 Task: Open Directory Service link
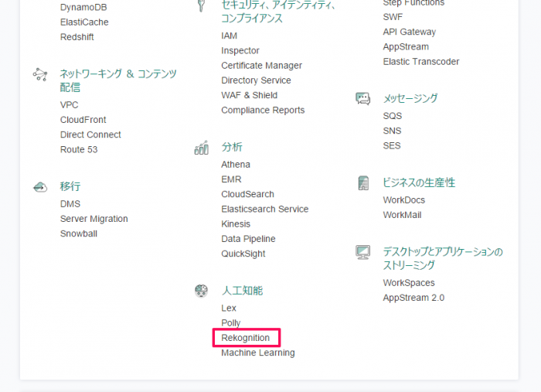[x=256, y=80]
